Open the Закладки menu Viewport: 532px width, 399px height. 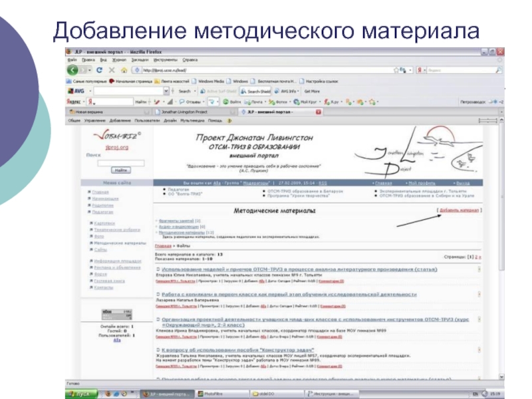pos(140,60)
